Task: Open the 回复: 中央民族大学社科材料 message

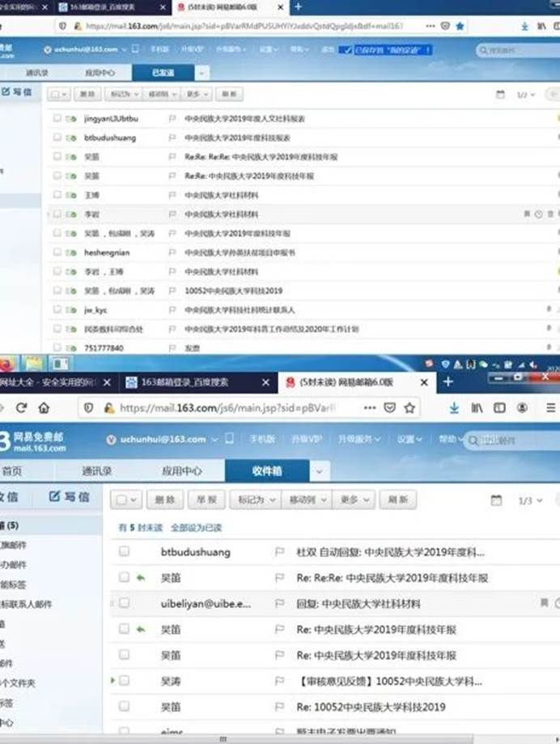Action: point(358,604)
